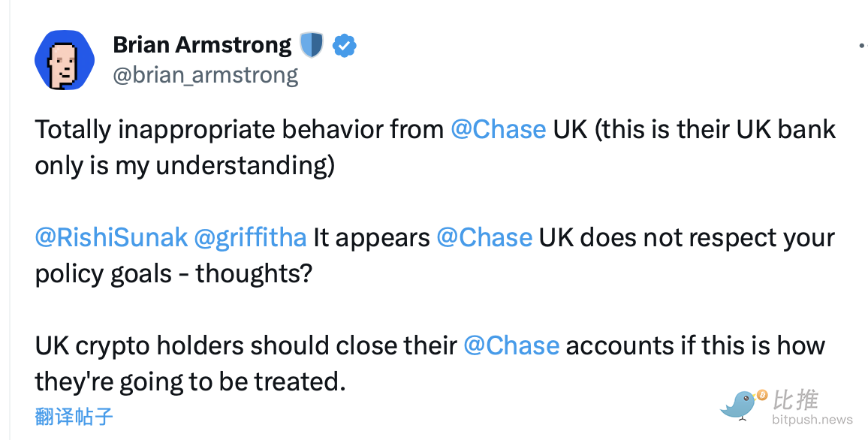Click the Brian Armstrong display name
868x440 pixels.
[x=202, y=45]
